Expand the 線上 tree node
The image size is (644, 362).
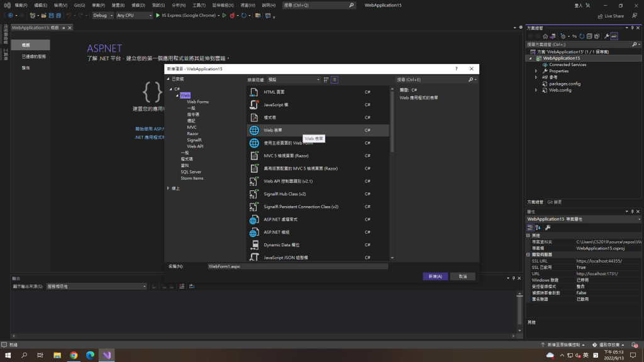coord(168,189)
